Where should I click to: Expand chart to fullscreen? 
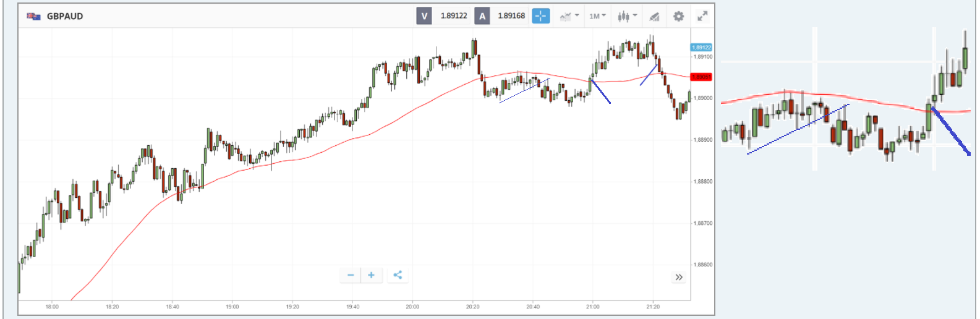(x=702, y=16)
